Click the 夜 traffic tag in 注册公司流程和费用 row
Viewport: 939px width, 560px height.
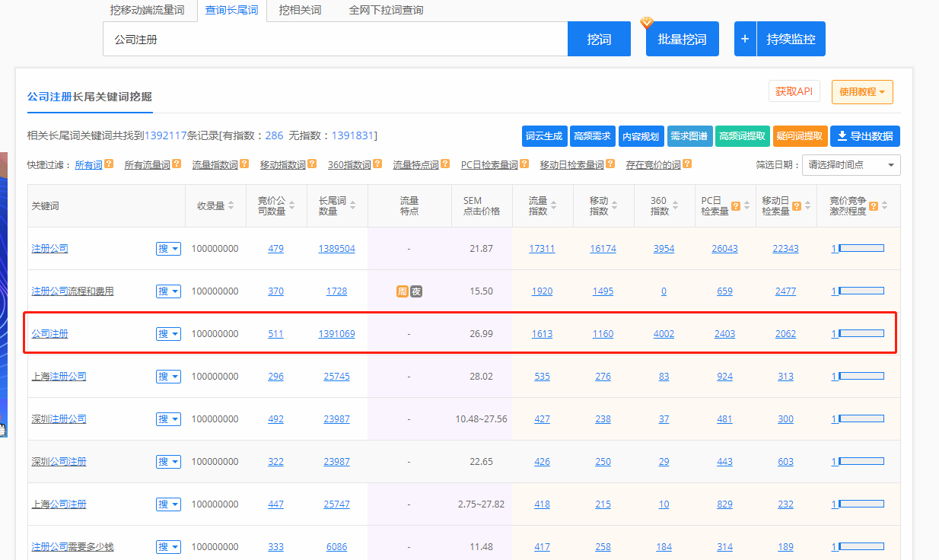(x=416, y=291)
